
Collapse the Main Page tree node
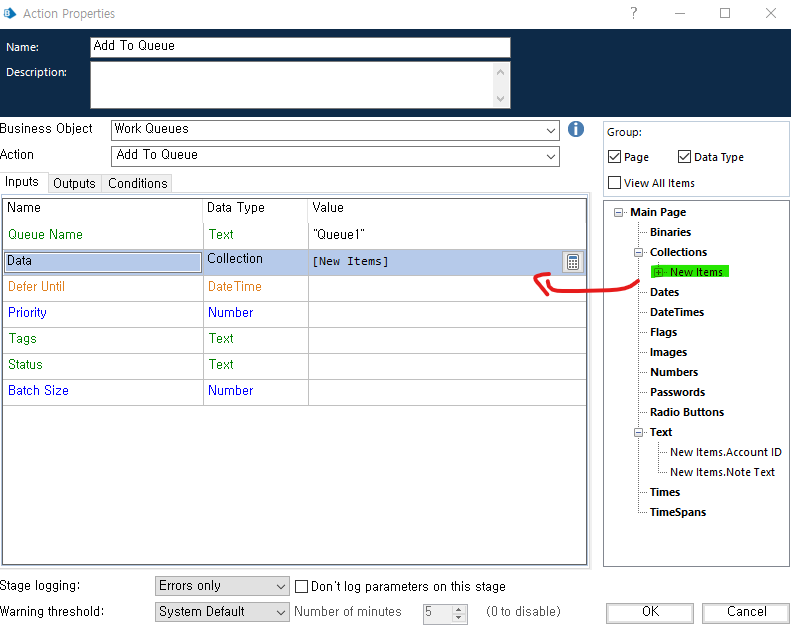[x=618, y=212]
